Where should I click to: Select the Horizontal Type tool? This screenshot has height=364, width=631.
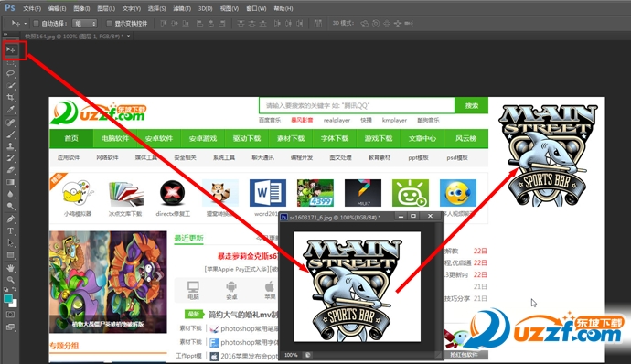pyautogui.click(x=11, y=230)
